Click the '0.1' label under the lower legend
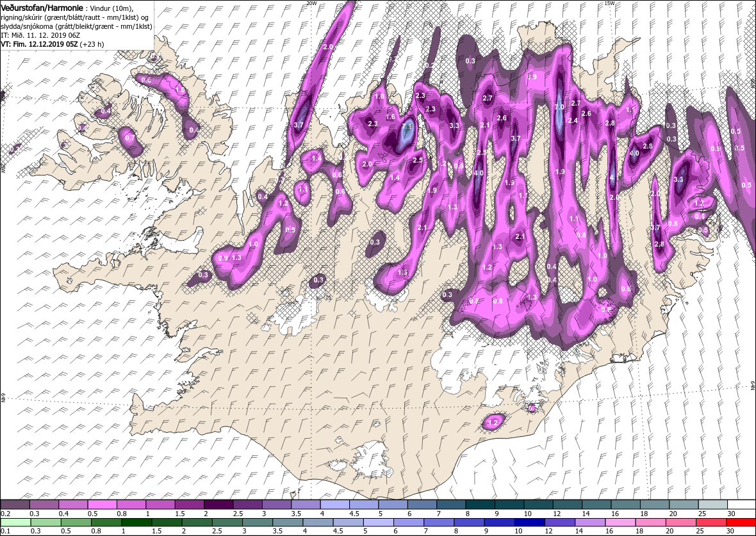 (x=5, y=532)
